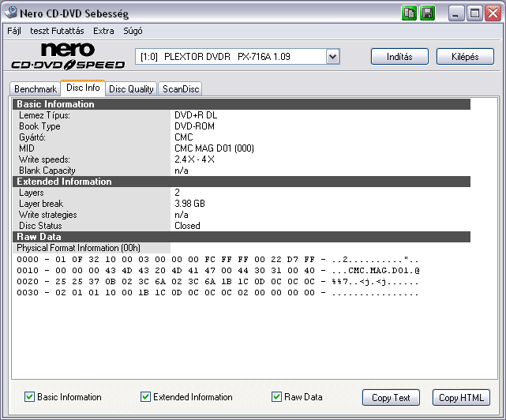Click the hex row starting with 0030
Screen dimensions: 506x420
coord(218,293)
